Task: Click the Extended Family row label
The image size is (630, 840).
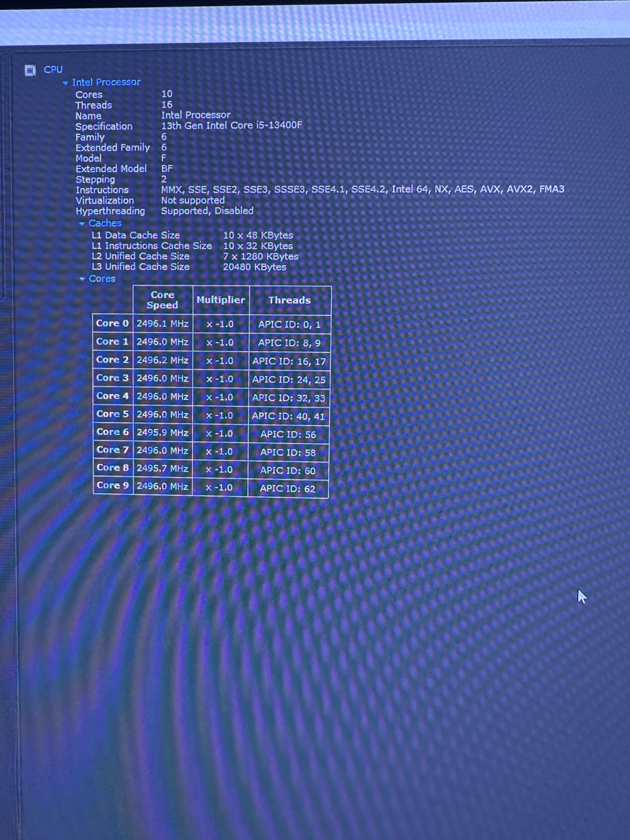Action: (113, 148)
